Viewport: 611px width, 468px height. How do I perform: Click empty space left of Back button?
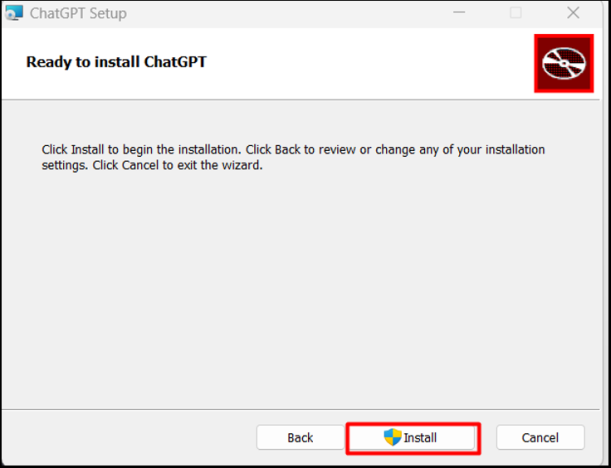click(130, 437)
